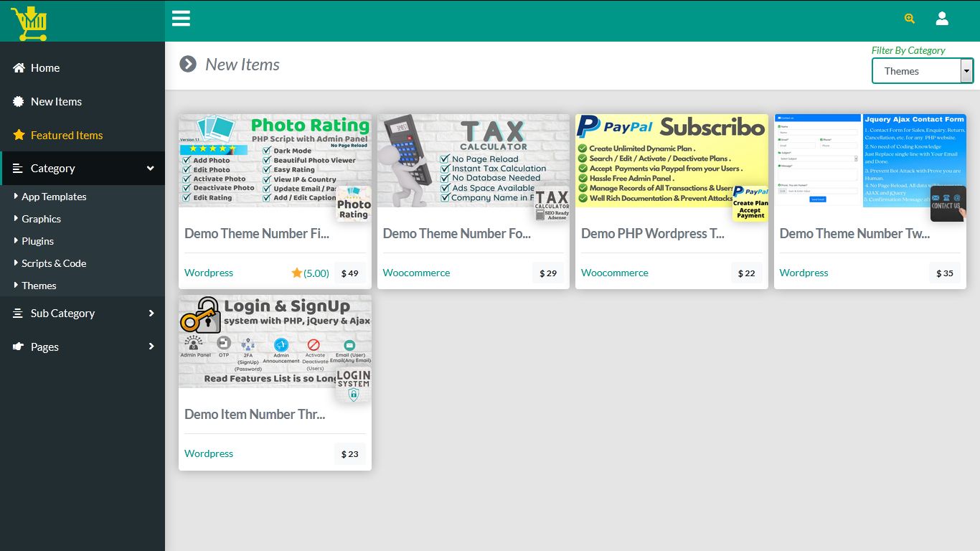This screenshot has width=980, height=551.
Task: Click the Category list icon
Action: pos(18,169)
